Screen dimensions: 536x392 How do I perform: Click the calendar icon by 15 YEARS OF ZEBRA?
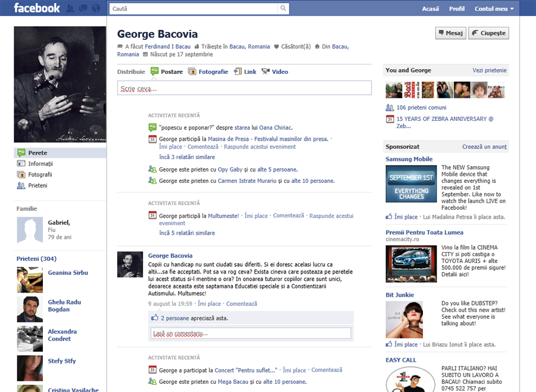[389, 119]
